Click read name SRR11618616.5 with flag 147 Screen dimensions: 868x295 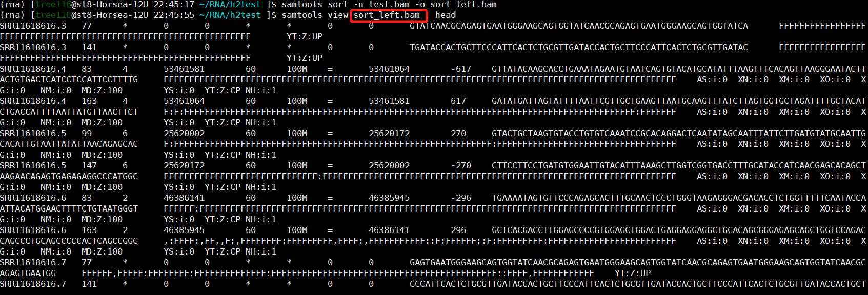(33, 165)
